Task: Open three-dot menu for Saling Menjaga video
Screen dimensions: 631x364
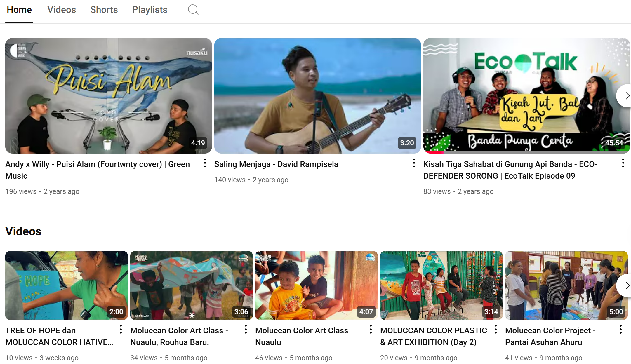Action: (x=414, y=163)
